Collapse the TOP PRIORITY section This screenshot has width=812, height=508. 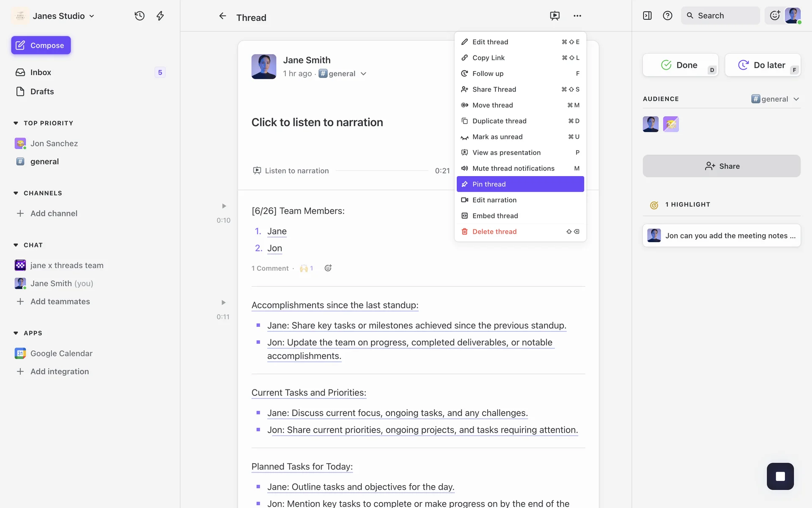(x=16, y=123)
